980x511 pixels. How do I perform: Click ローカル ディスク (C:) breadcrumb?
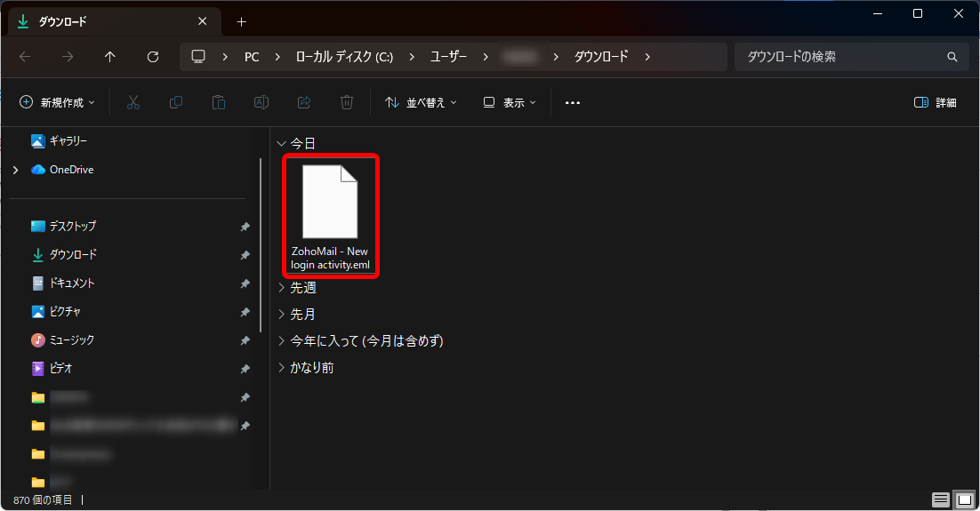344,57
